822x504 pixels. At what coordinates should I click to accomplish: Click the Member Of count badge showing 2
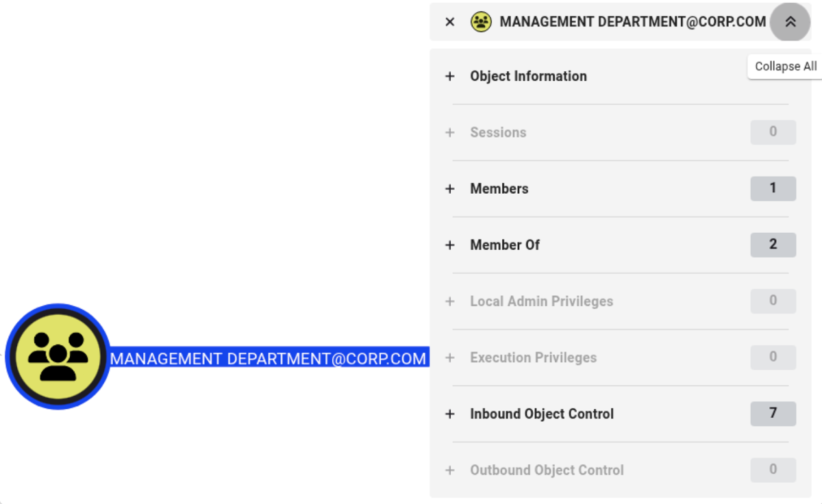(x=773, y=244)
